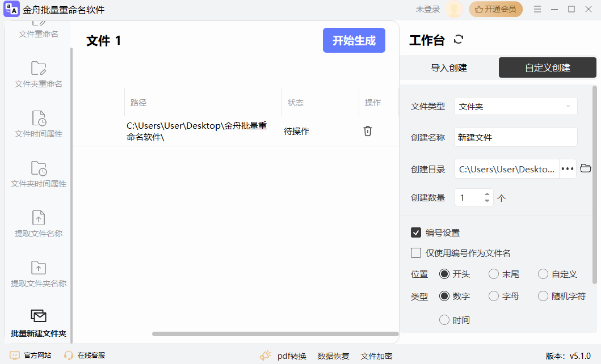Click the 创建数量 number field
Viewport: 601px width, 364px height.
(x=469, y=197)
